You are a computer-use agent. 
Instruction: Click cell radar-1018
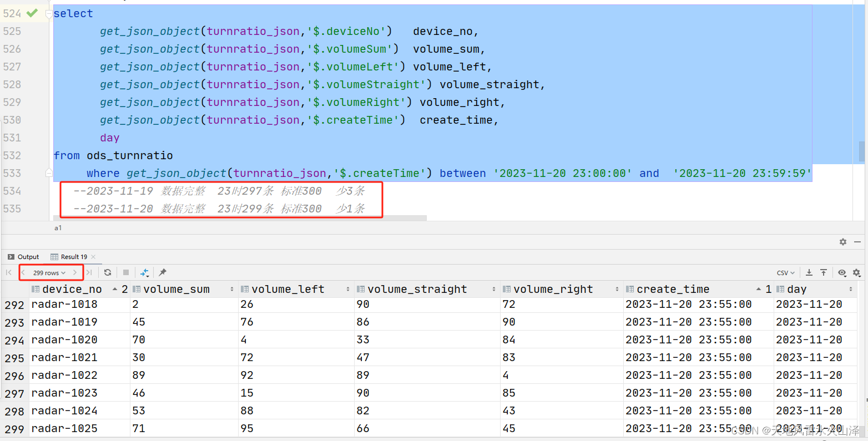(x=79, y=304)
